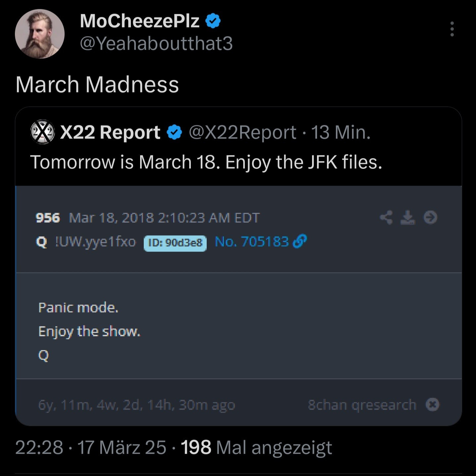Click the MoCheezePlz verified badge

tap(213, 21)
